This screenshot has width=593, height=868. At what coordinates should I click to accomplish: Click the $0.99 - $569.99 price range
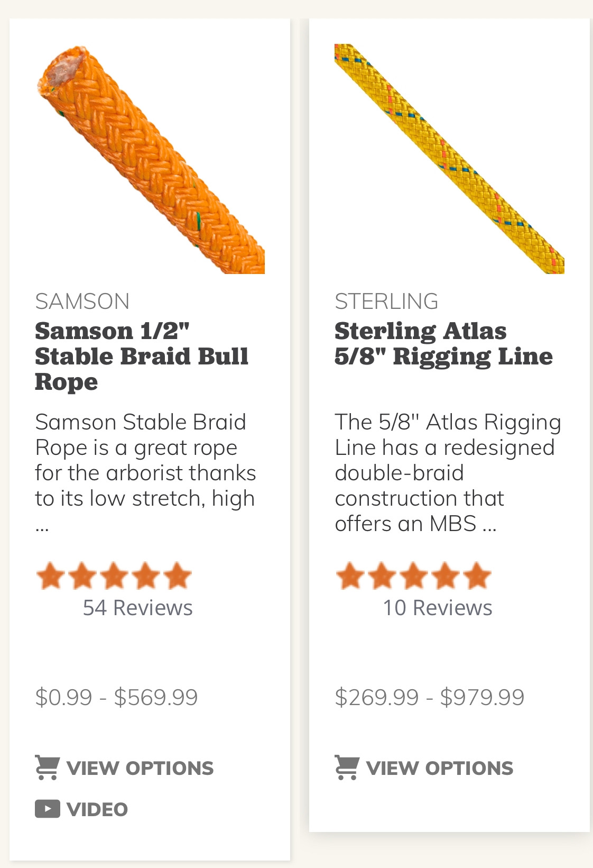(116, 697)
